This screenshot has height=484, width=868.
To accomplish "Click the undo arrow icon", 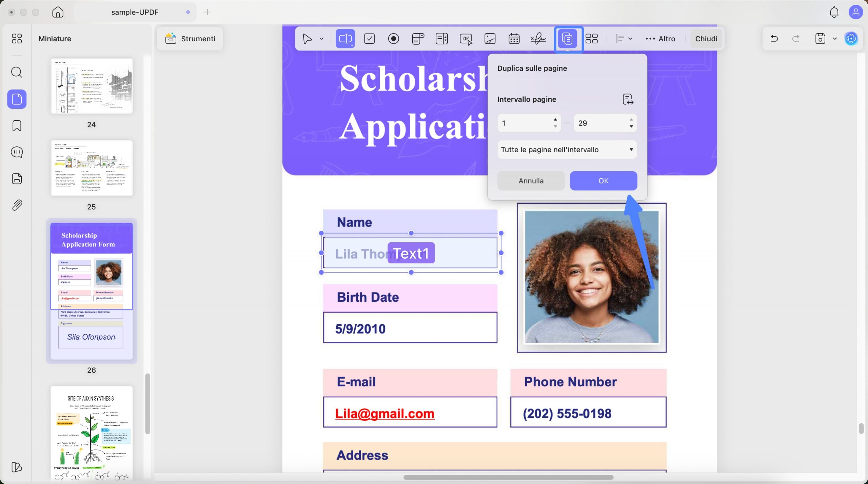I will tap(774, 38).
